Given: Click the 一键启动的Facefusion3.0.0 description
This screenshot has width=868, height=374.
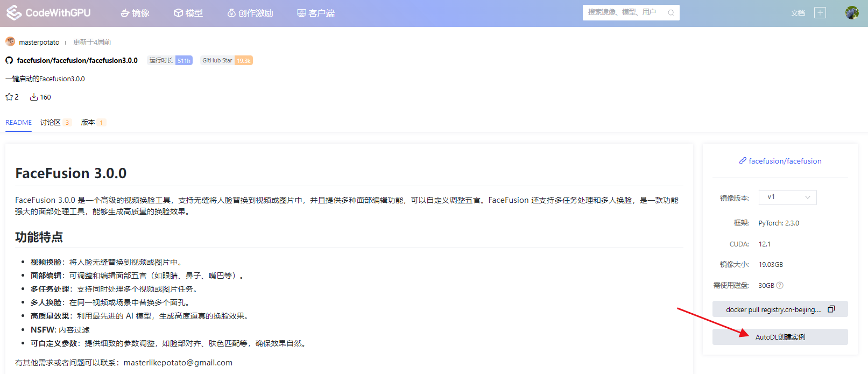Looking at the screenshot, I should (x=45, y=79).
